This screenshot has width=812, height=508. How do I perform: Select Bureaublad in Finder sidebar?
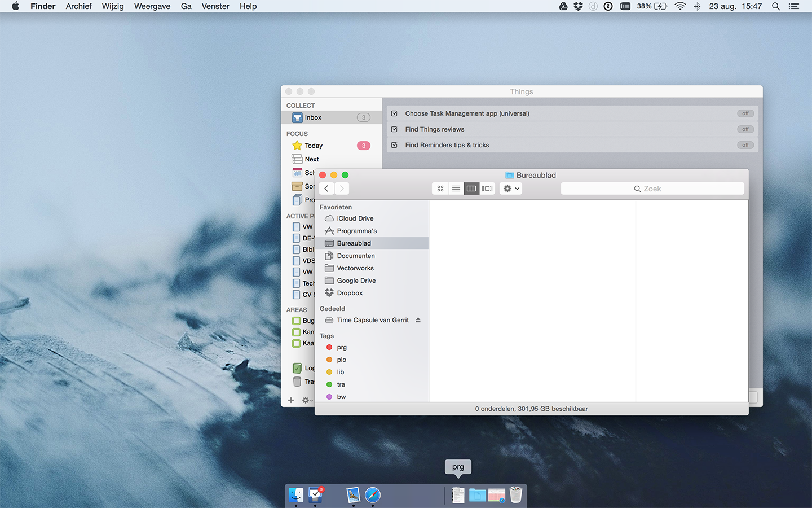tap(372, 243)
